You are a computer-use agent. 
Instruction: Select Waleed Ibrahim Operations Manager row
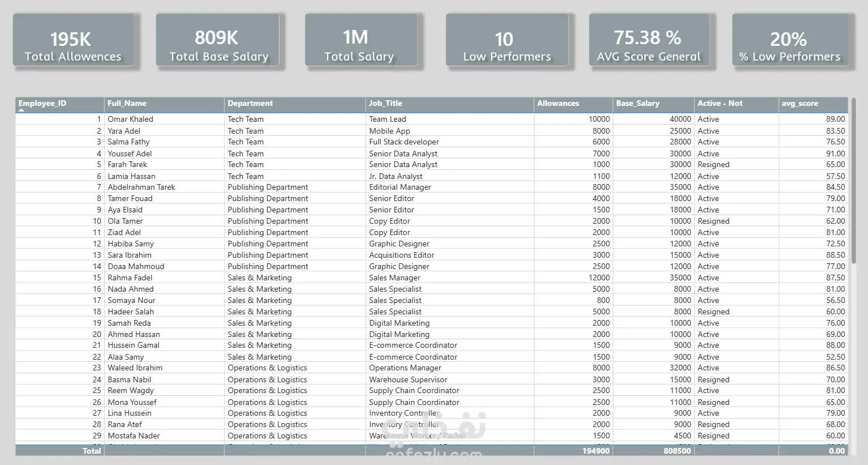click(x=432, y=368)
